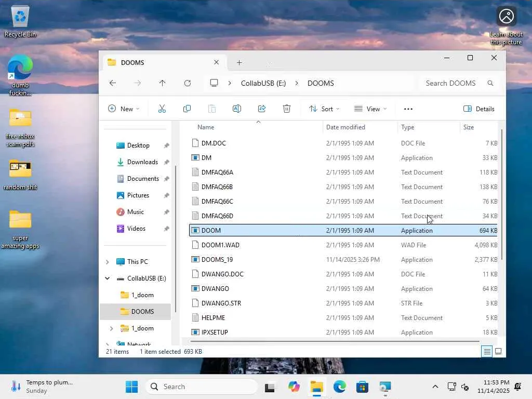Switch to details list view icon in status bar

tap(487, 352)
